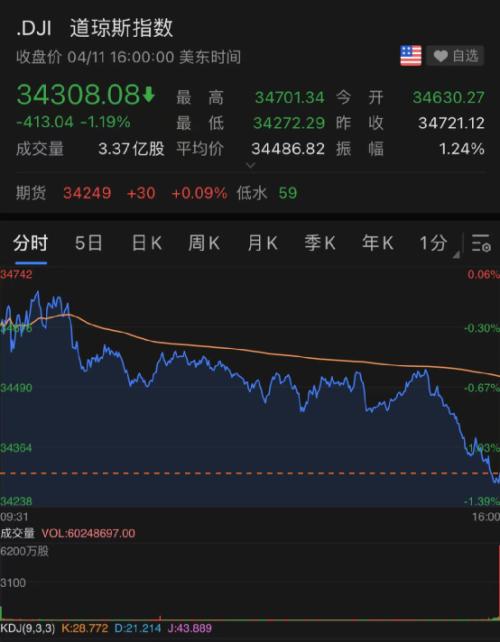Add index to 自选 watchlist
The width and height of the screenshot is (500, 642).
[x=455, y=56]
